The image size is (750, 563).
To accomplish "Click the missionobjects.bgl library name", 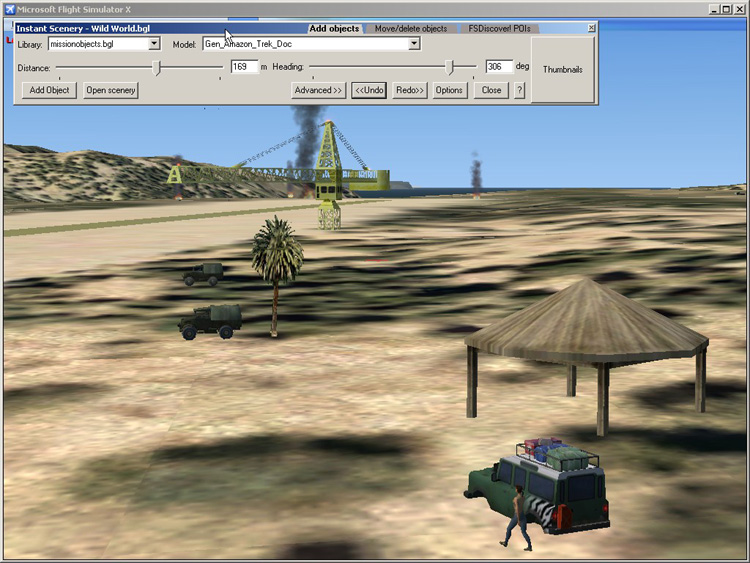I will (82, 44).
